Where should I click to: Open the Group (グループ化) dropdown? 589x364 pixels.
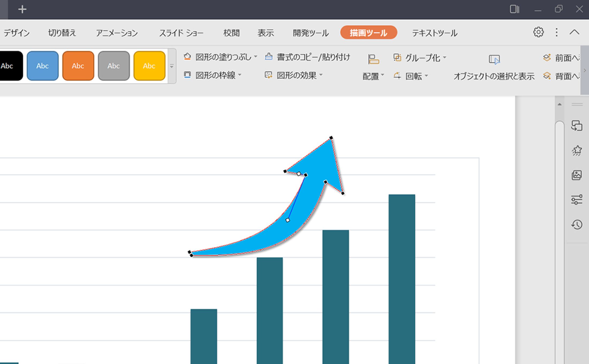pos(445,58)
